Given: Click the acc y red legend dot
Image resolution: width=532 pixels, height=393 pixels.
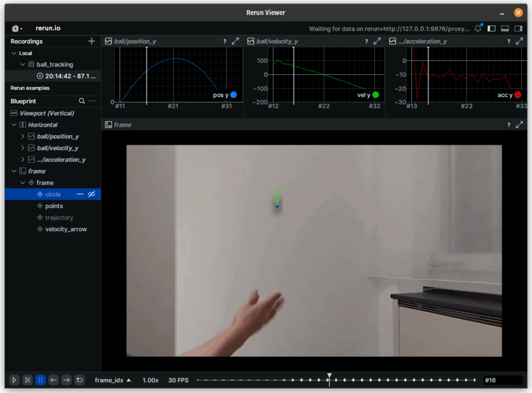Looking at the screenshot, I should coord(518,95).
